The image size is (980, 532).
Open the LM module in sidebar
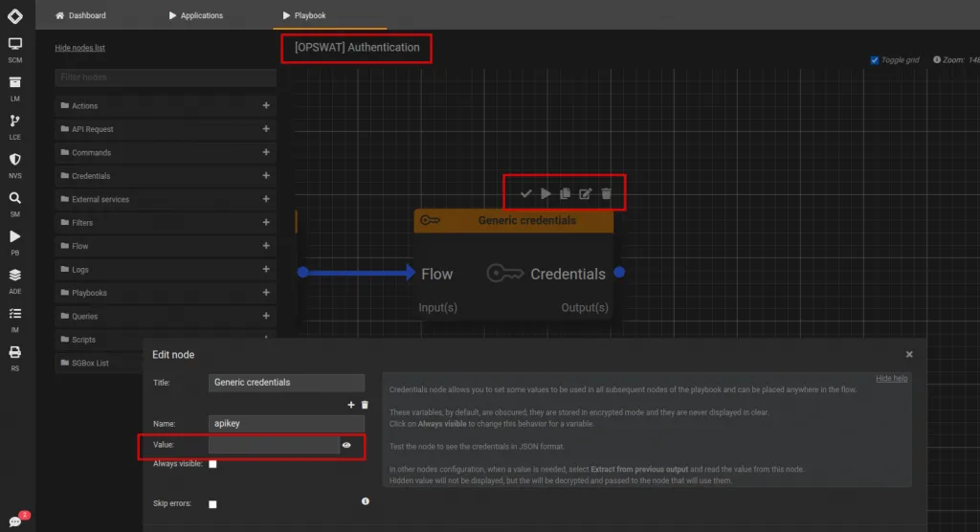click(x=15, y=88)
